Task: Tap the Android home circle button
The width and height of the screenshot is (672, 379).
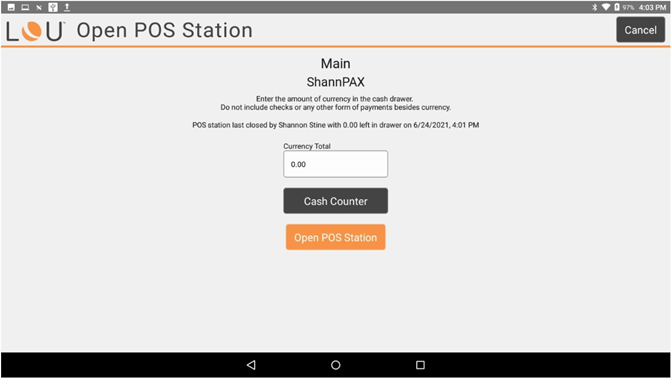Action: [336, 365]
